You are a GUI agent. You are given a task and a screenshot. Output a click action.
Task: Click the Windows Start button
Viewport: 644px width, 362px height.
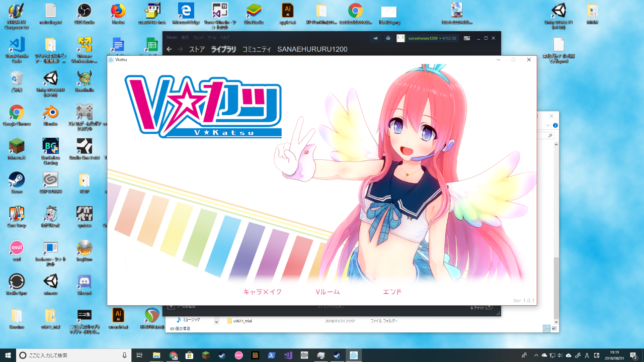point(8,355)
